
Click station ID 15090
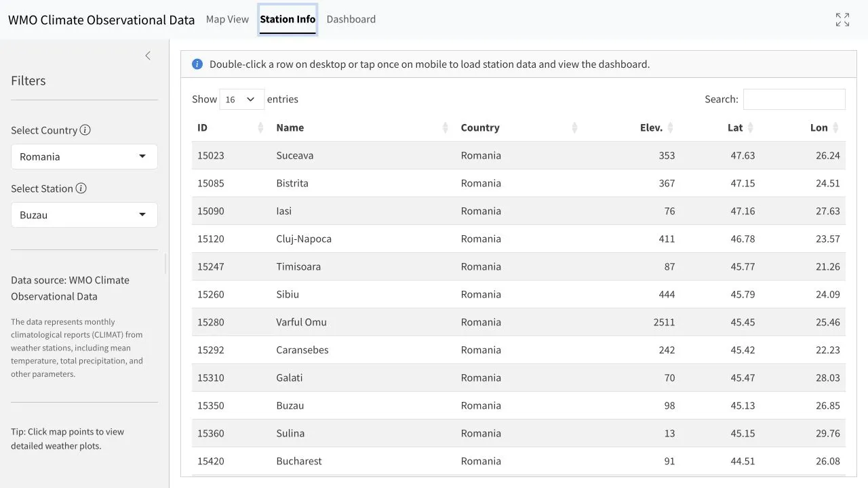[211, 211]
